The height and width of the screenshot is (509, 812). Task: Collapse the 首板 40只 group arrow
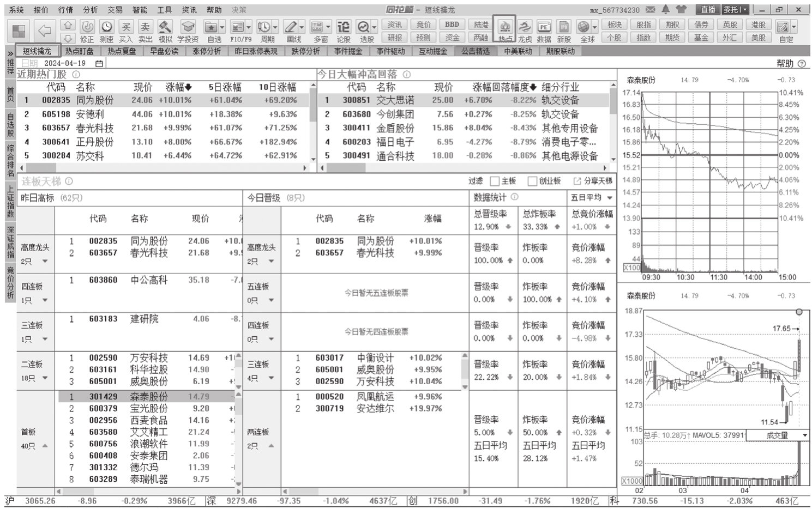click(x=45, y=446)
